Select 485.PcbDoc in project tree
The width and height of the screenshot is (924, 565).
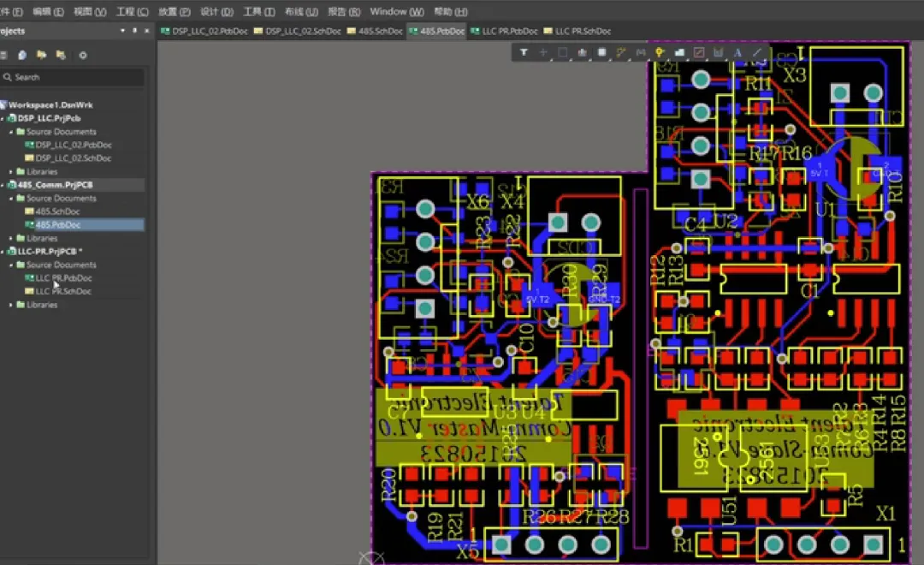click(x=58, y=224)
